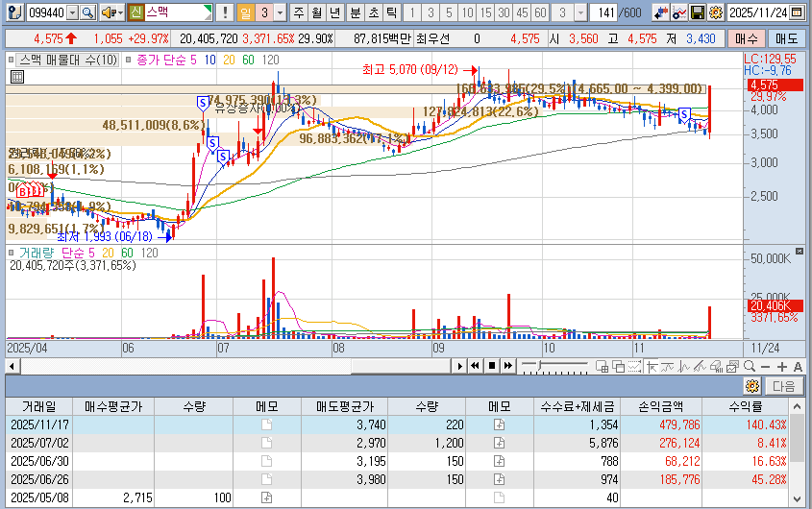Image resolution: width=812 pixels, height=509 pixels.
Task: Collapse volume panel with its corner button
Action: [799, 251]
